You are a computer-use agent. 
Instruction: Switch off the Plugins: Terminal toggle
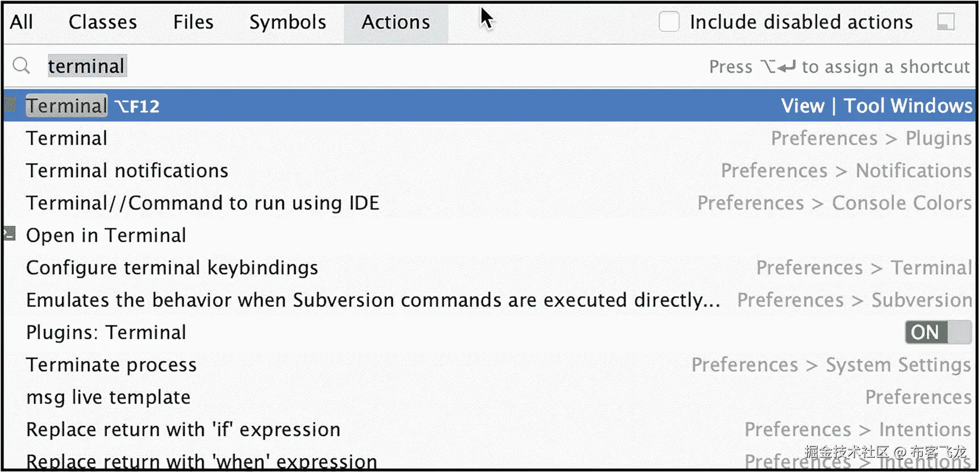938,332
